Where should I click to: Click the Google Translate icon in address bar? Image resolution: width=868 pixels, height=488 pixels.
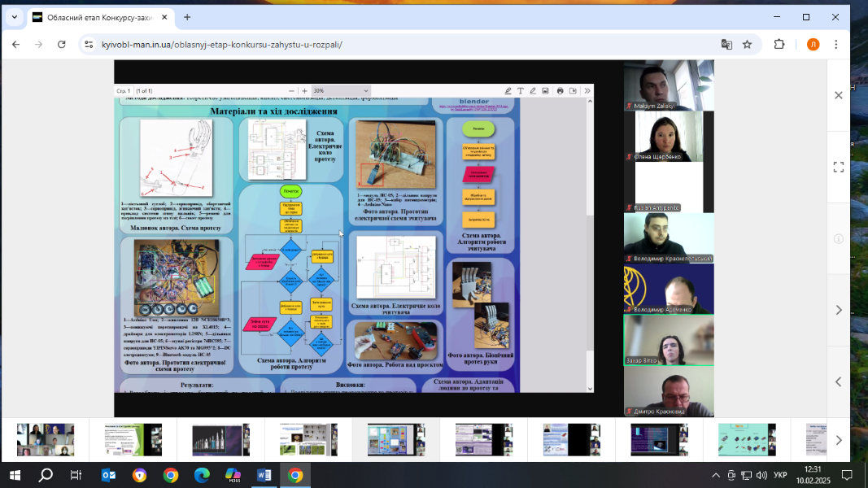(726, 45)
